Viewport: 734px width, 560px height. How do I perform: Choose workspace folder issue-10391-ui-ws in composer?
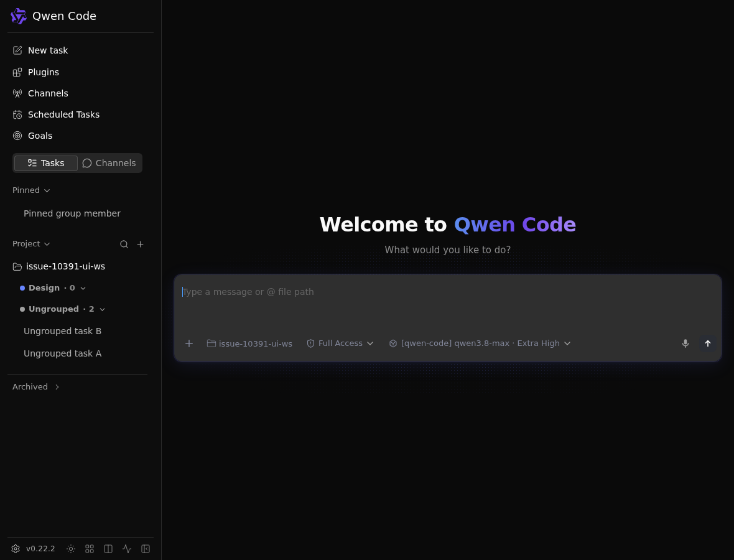[249, 343]
